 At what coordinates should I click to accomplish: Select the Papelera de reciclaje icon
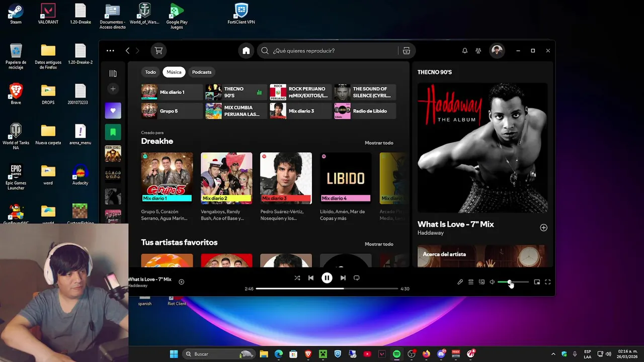tap(16, 56)
